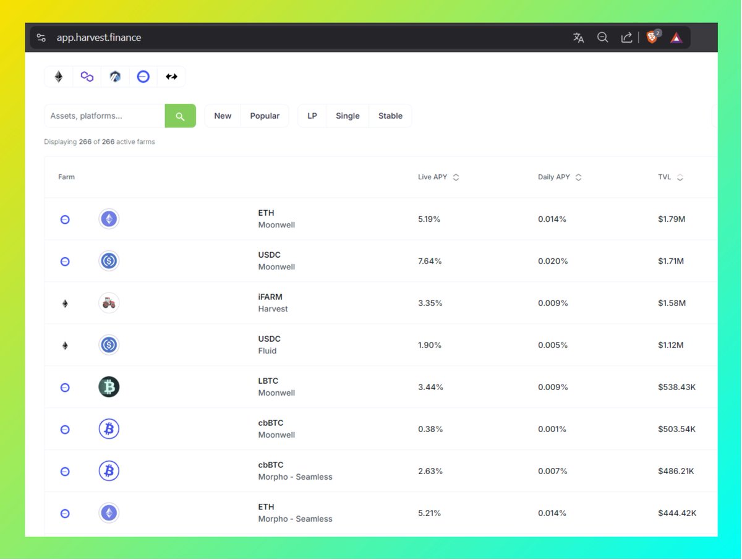The image size is (742, 560).
Task: Sort farms by Live APY
Action: coord(438,177)
